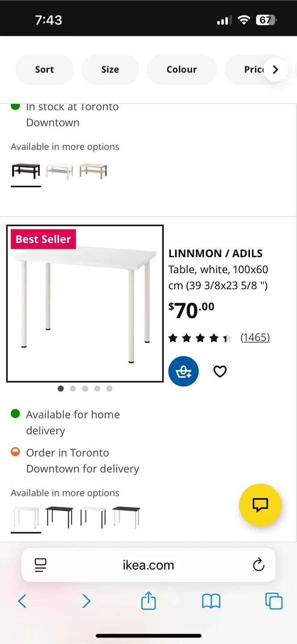Open Safari bookmarks
Screen dimensions: 297x644
210,601
